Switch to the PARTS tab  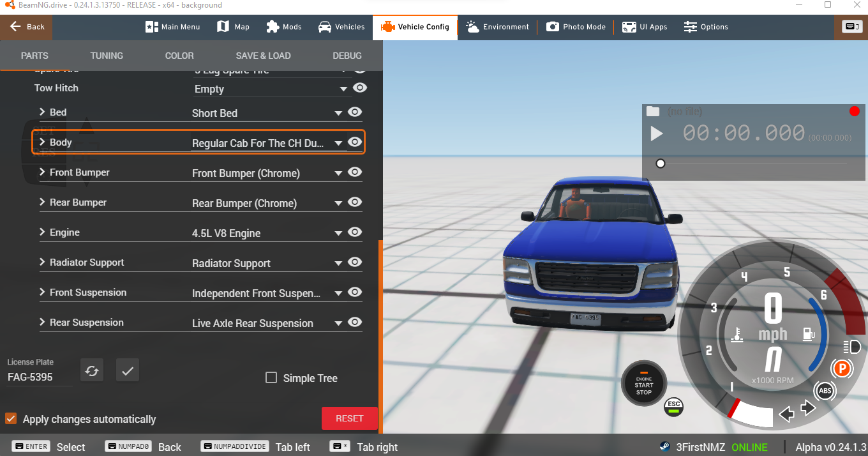(x=34, y=56)
